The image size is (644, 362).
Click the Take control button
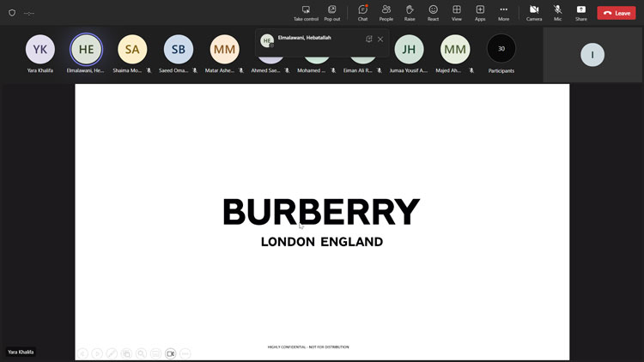point(306,12)
